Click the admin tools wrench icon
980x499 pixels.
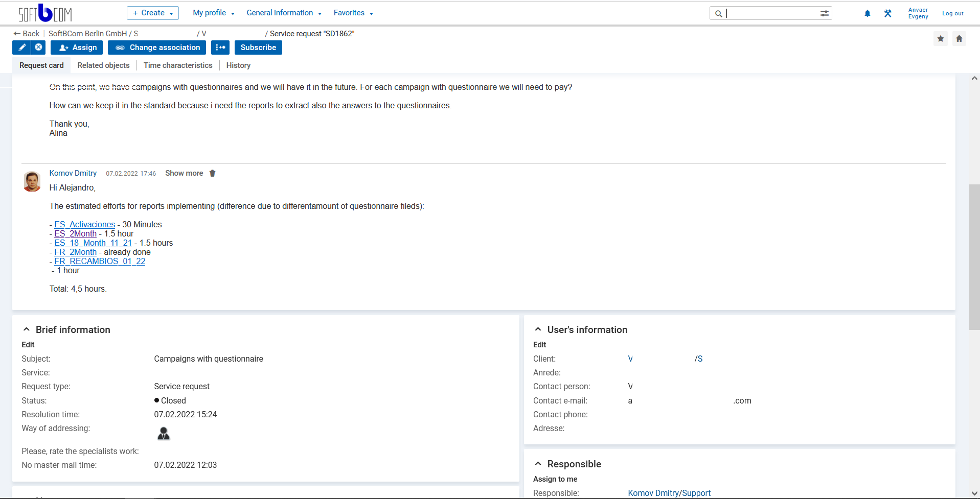[x=887, y=13]
